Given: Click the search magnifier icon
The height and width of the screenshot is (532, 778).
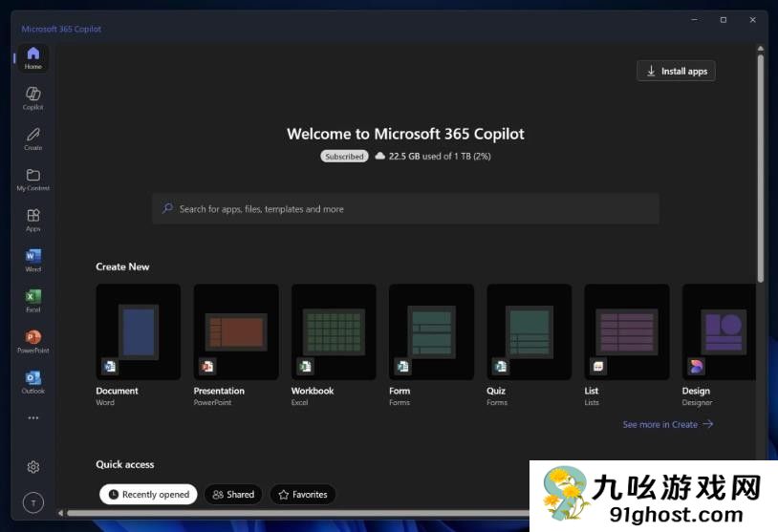Looking at the screenshot, I should (167, 208).
